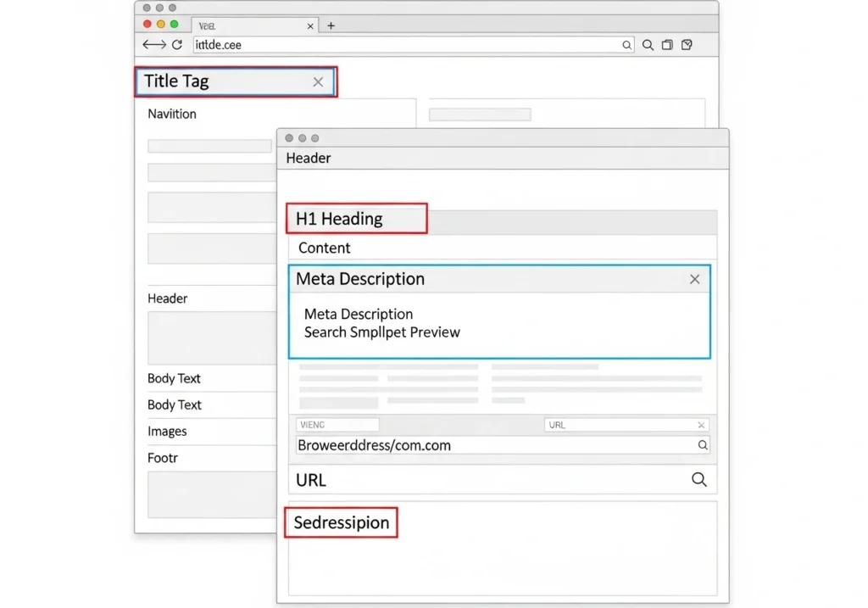Click the Navition item in the left panel
Image resolution: width=868 pixels, height=608 pixels.
point(172,114)
